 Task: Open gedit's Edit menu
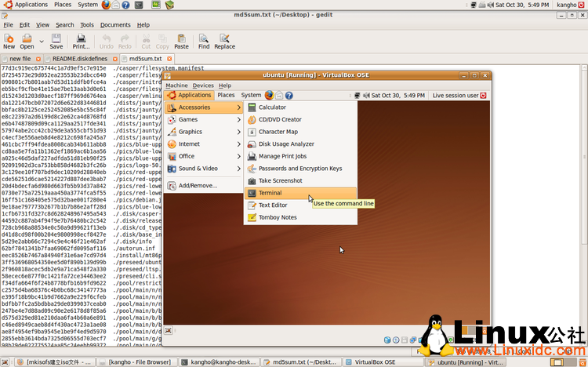point(24,25)
